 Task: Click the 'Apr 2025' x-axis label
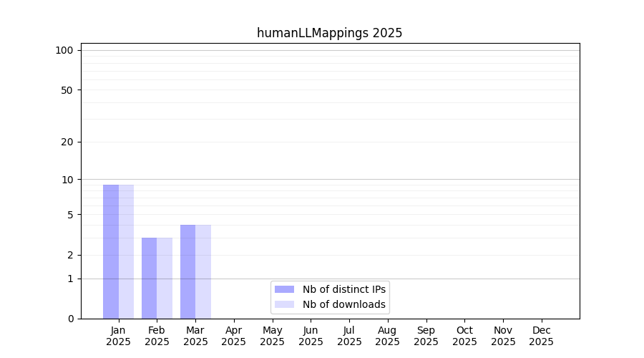[234, 336]
